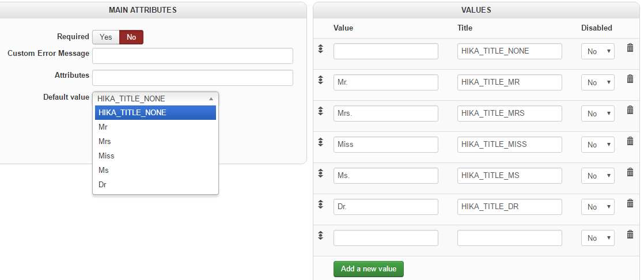Select Dr in the default value options
The image size is (644, 280).
(103, 184)
